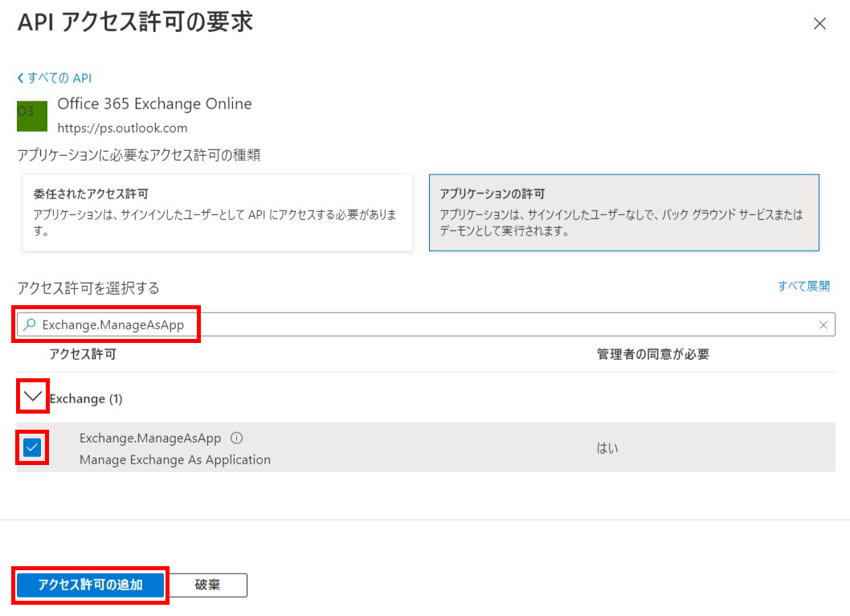The height and width of the screenshot is (616, 850).
Task: Show info for Exchange.ManageAsApp permission
Action: pos(236,438)
